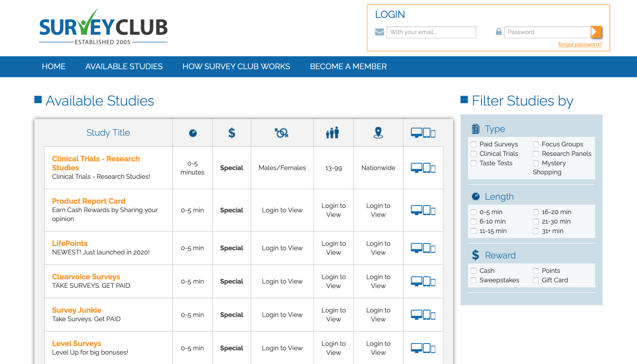The width and height of the screenshot is (637, 364).
Task: Click the Length filter clock icon
Action: (476, 196)
